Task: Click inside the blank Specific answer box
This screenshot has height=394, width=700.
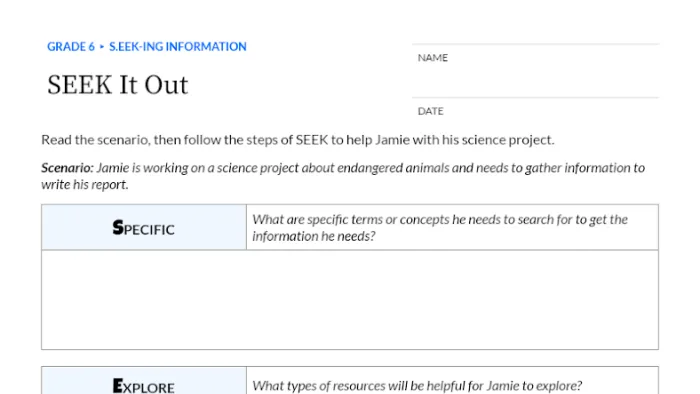Action: [350, 299]
